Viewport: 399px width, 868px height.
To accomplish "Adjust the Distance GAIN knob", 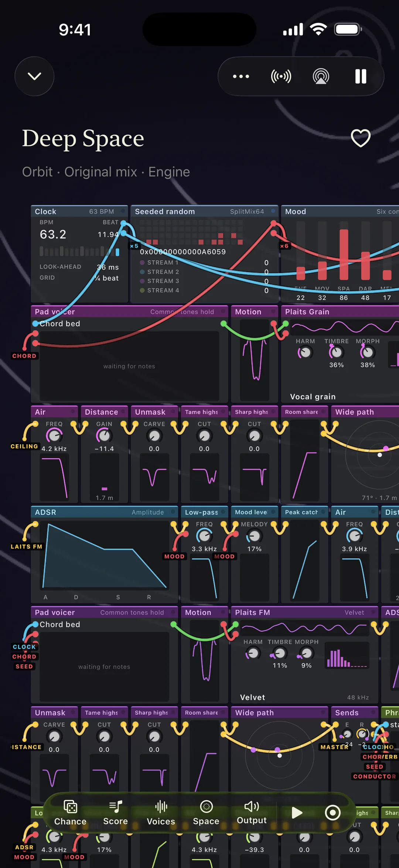I will pyautogui.click(x=104, y=436).
